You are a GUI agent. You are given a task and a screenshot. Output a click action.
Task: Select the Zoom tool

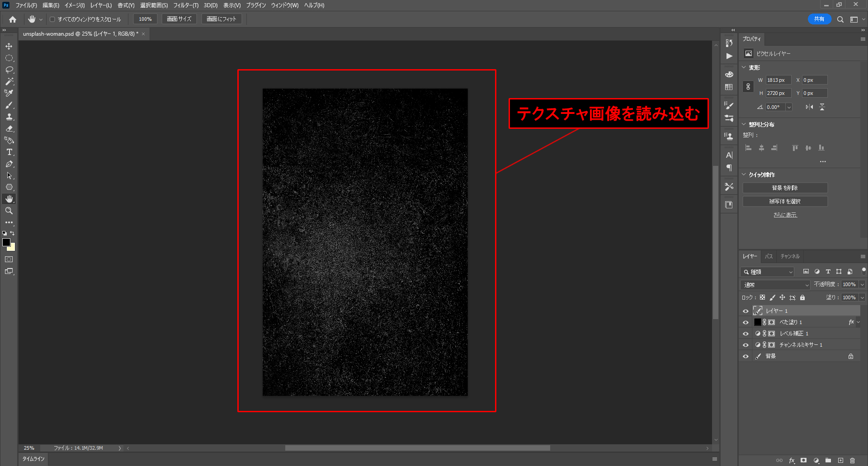tap(9, 211)
